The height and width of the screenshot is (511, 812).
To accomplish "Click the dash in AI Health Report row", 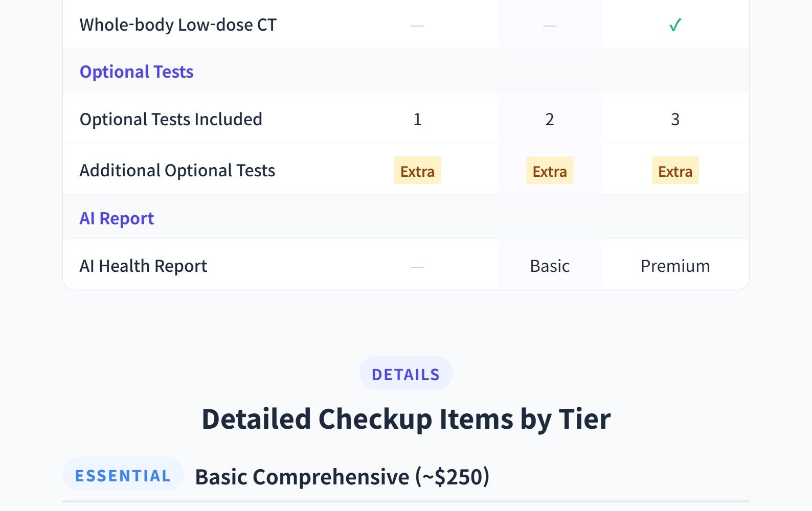I will click(x=417, y=267).
